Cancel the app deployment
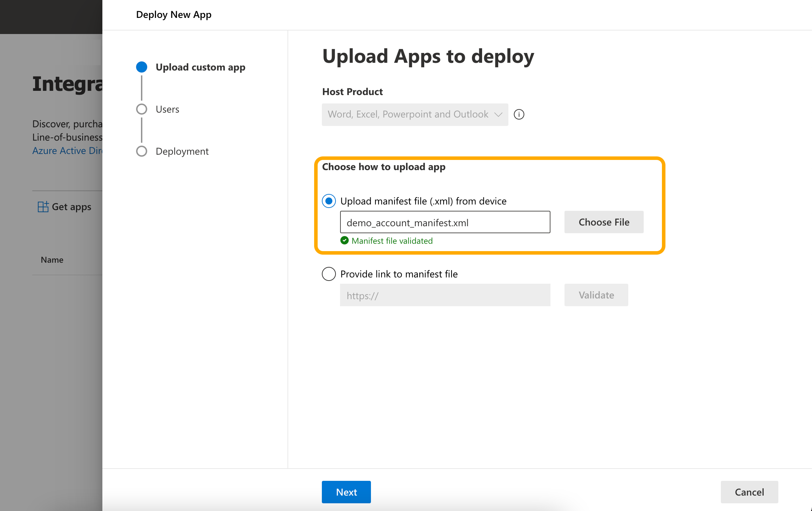Image resolution: width=812 pixels, height=511 pixels. coord(749,492)
